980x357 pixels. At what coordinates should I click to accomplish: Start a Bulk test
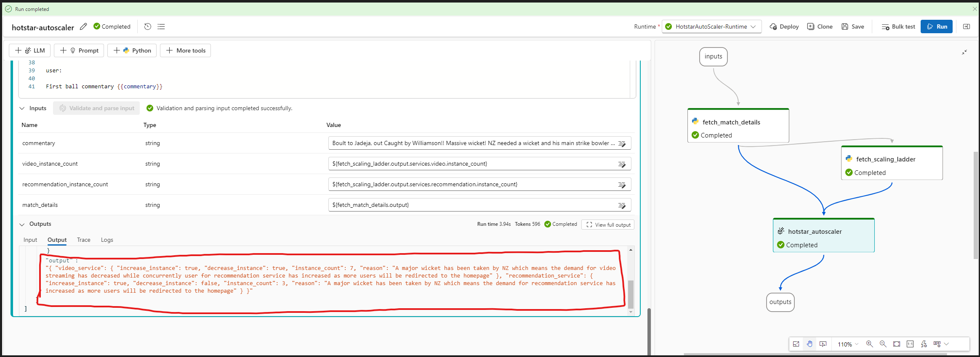[x=898, y=26]
